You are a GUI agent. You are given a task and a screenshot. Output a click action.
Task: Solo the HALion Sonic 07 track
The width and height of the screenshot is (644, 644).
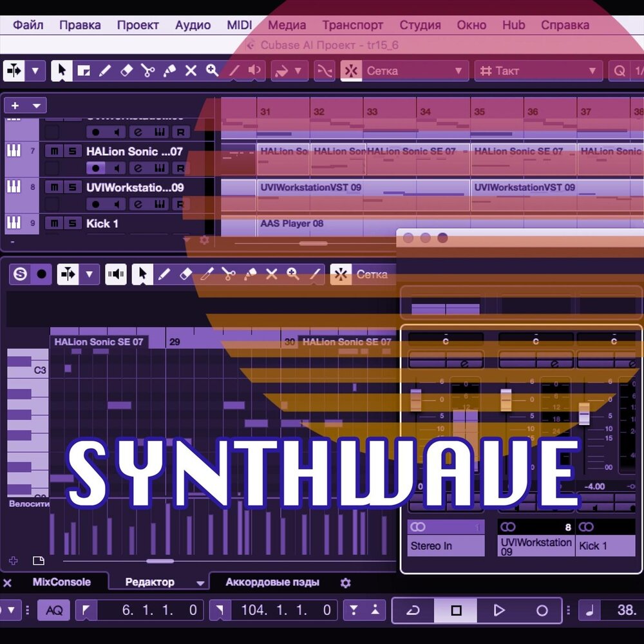pos(72,152)
